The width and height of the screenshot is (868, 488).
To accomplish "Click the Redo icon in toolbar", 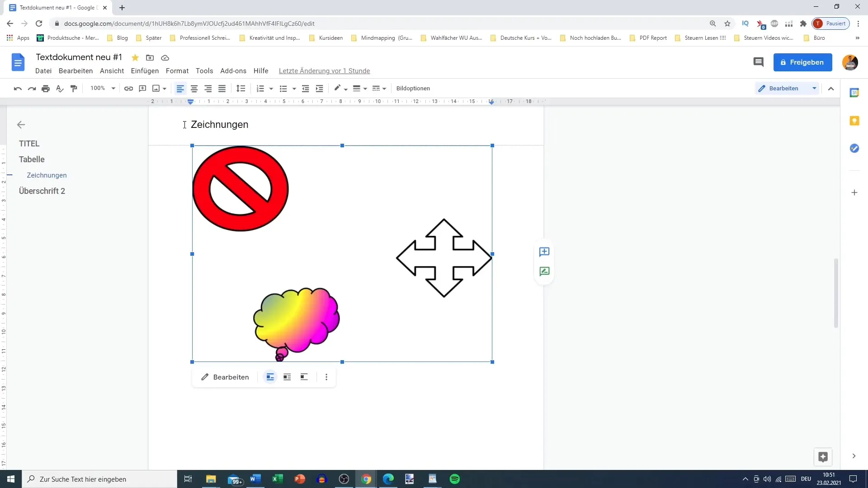I will point(32,89).
